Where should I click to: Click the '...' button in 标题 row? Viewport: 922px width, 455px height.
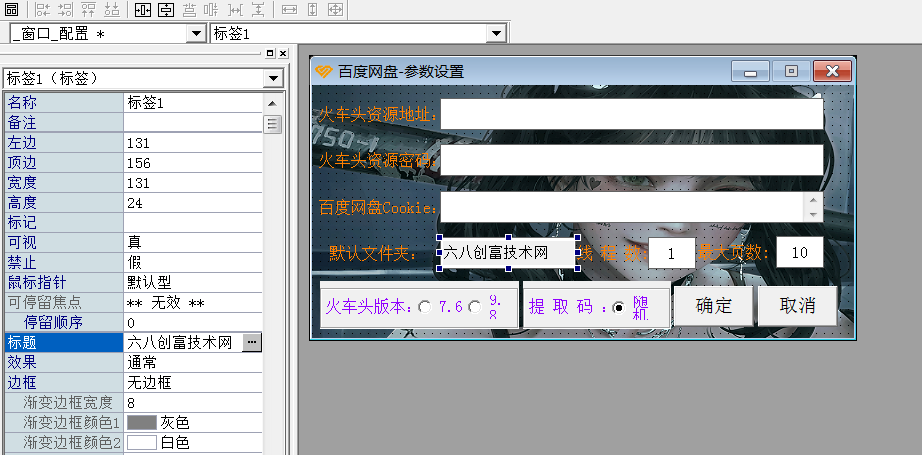252,342
